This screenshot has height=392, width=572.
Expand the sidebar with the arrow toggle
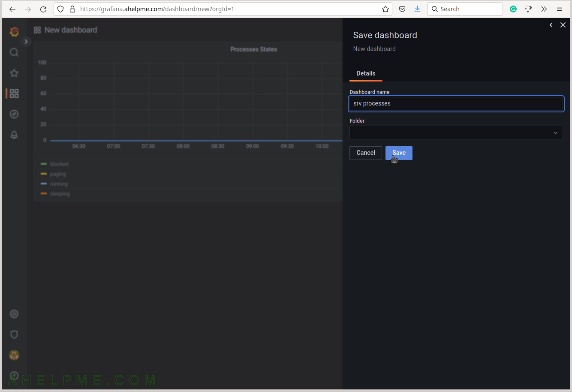coord(26,42)
